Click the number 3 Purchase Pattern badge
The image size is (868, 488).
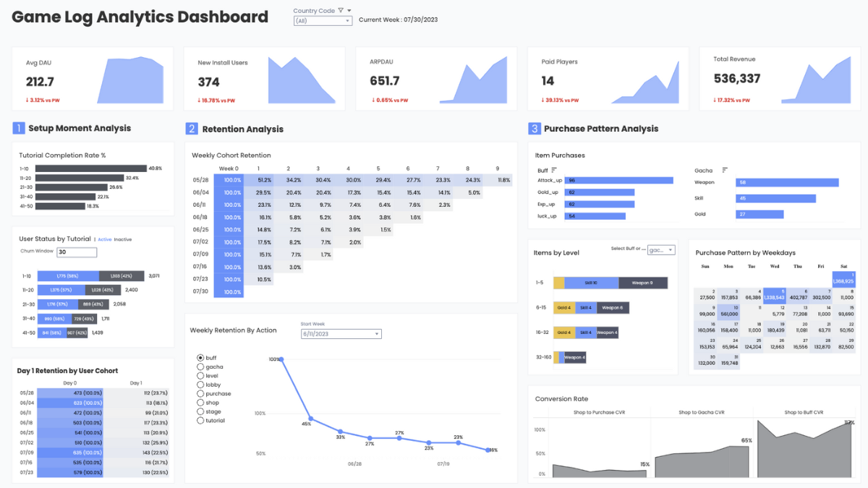(x=535, y=129)
